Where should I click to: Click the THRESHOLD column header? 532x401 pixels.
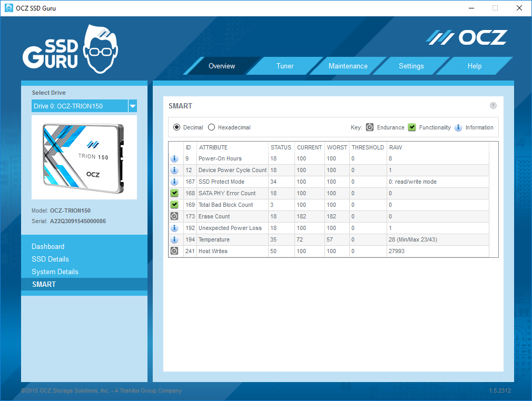click(368, 147)
